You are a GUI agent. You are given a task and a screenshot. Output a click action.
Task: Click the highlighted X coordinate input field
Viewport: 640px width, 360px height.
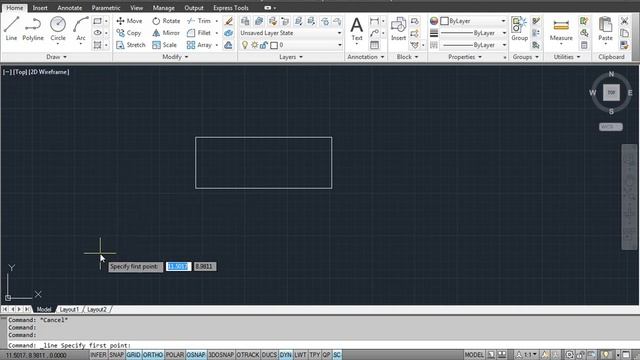pos(178,267)
